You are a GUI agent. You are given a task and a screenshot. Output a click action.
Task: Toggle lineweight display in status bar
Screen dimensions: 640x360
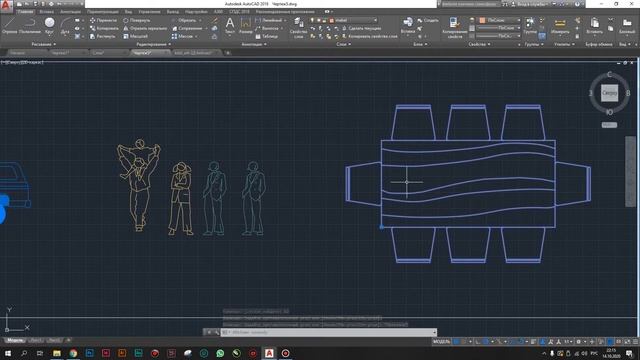click(x=533, y=342)
